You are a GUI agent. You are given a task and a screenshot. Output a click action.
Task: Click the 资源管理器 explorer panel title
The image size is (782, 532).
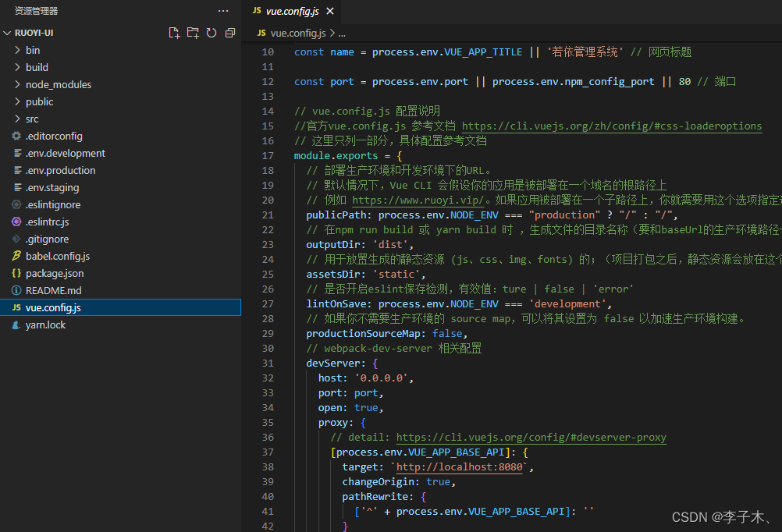[36, 11]
